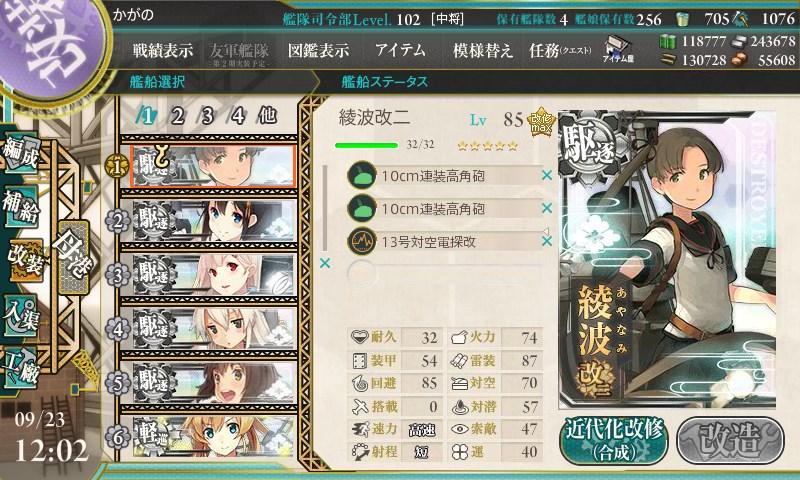The height and width of the screenshot is (480, 800).
Task: Switch to fleet tab 2
Action: tap(178, 116)
